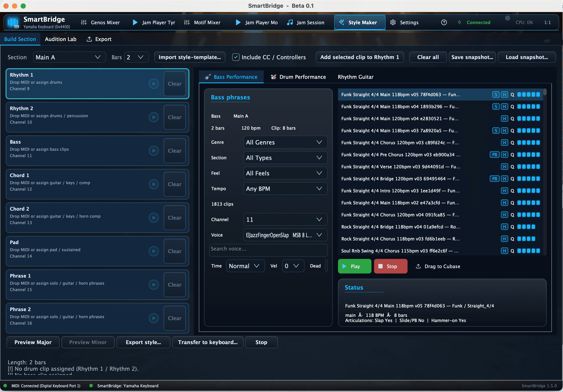Click the clip list vertical scrollbar
This screenshot has height=392, width=563.
click(x=545, y=172)
